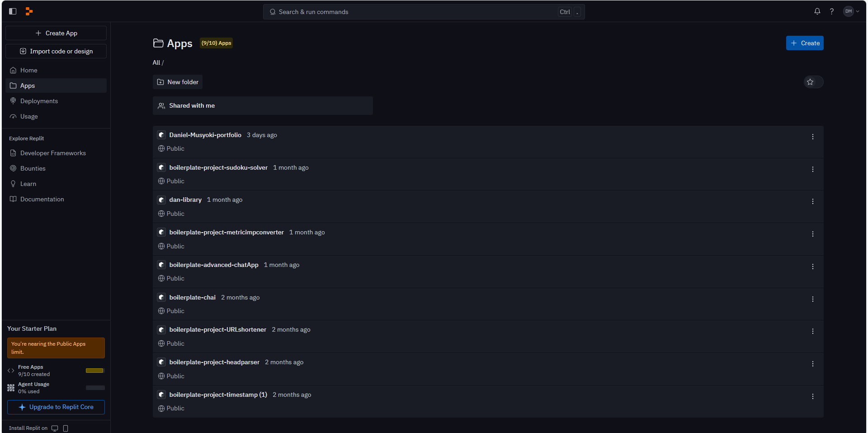Screen dimensions: 868x433
Task: Click the Agent Usage icon
Action: click(11, 388)
